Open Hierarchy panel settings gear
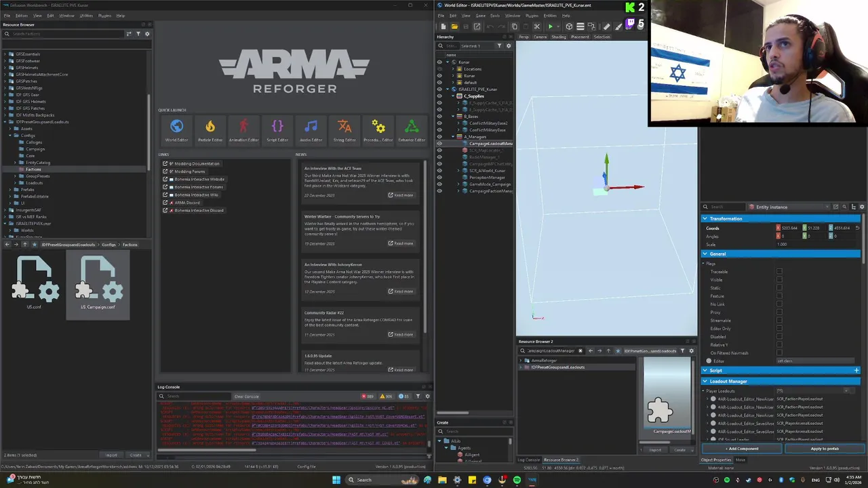Screen dimensions: 868x488 click(x=509, y=45)
